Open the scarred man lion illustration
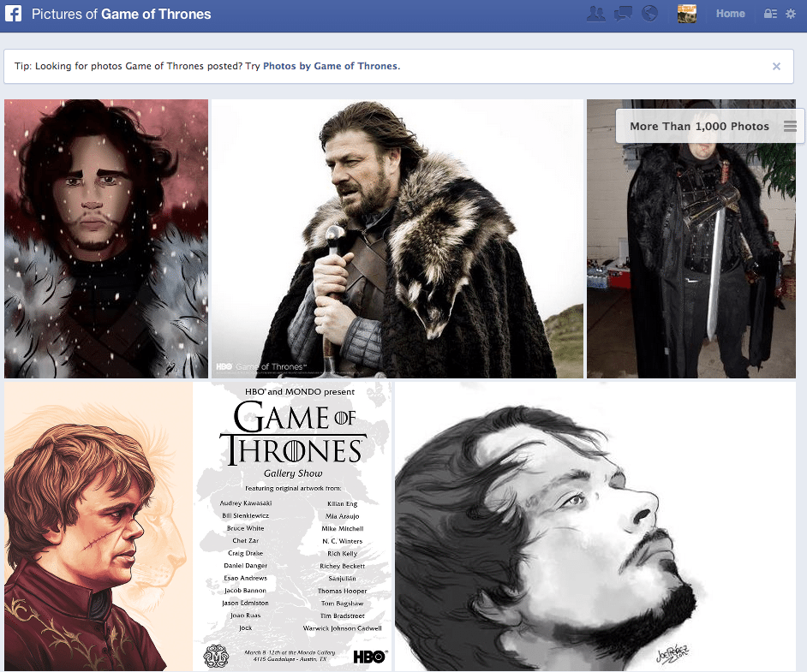 pos(99,526)
